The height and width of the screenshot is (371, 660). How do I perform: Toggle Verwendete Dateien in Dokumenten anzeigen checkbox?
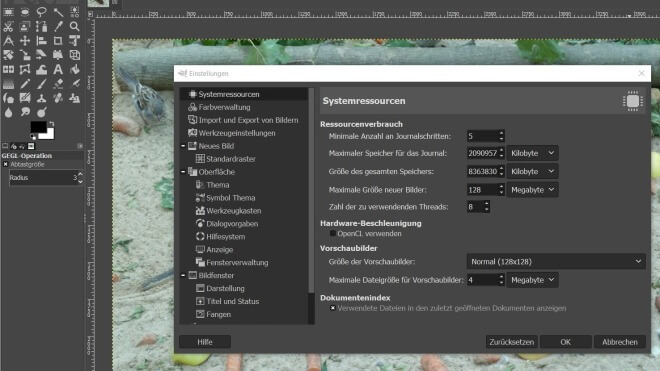[x=333, y=308]
